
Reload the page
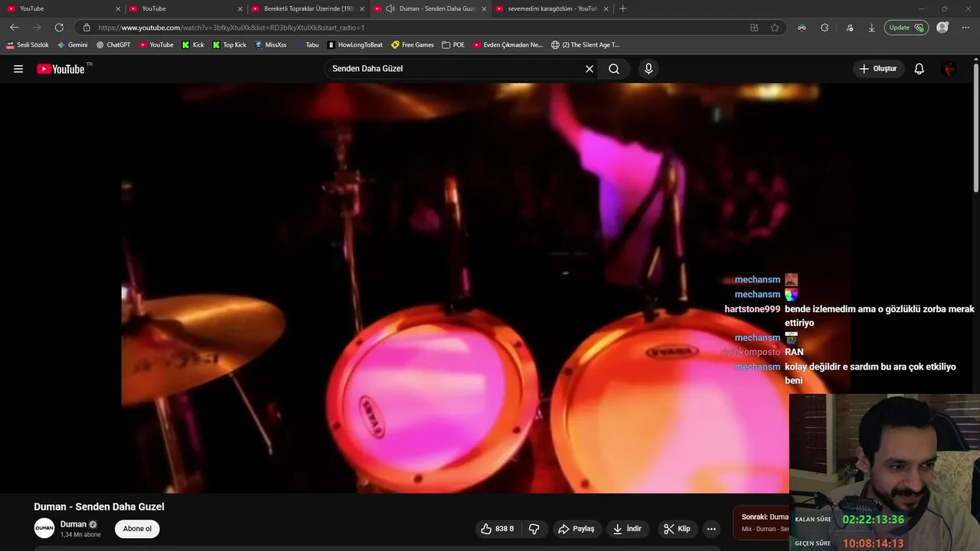[59, 28]
